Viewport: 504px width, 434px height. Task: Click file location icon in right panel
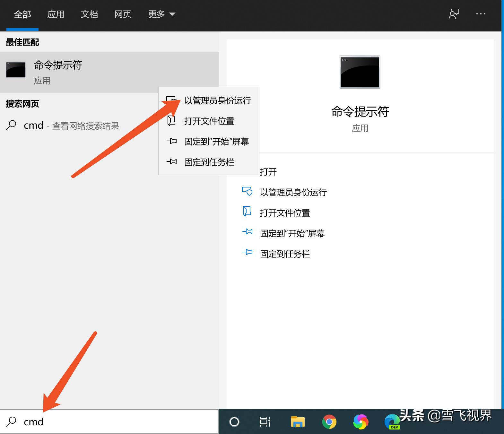(247, 212)
